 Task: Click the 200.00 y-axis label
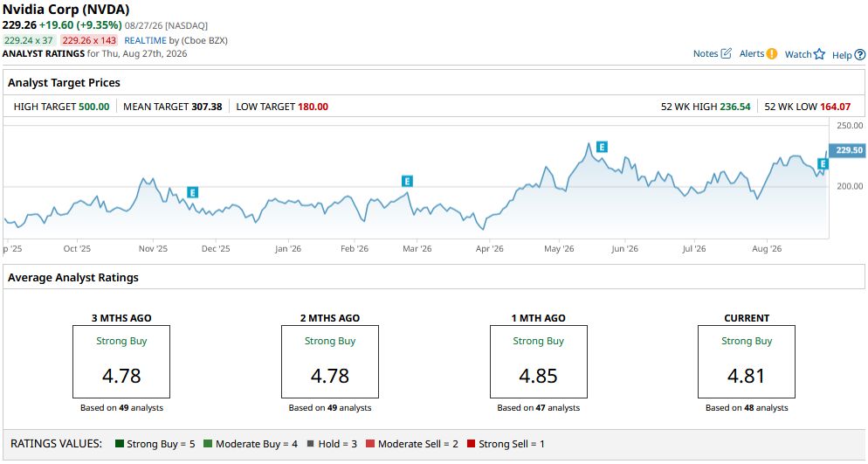point(850,186)
